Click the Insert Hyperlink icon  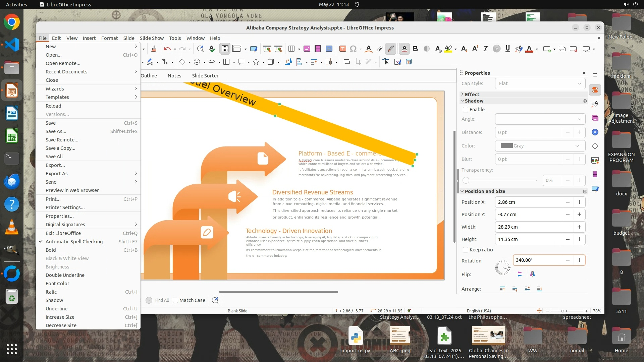(379, 49)
